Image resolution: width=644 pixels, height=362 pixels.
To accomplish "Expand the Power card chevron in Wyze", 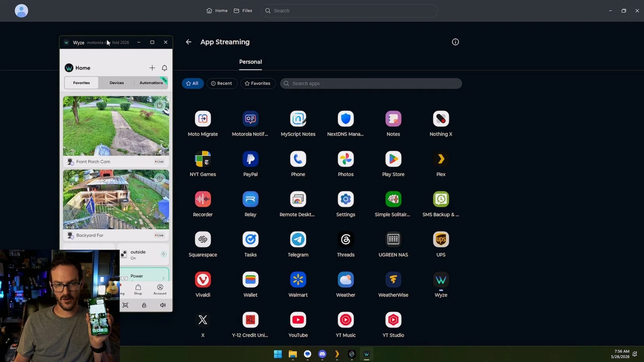I will pyautogui.click(x=164, y=278).
